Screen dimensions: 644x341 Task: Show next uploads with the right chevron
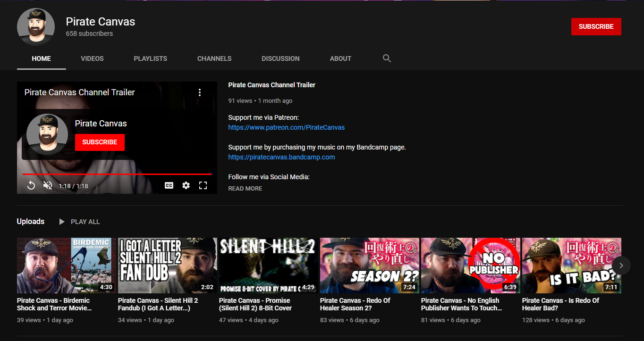point(621,266)
